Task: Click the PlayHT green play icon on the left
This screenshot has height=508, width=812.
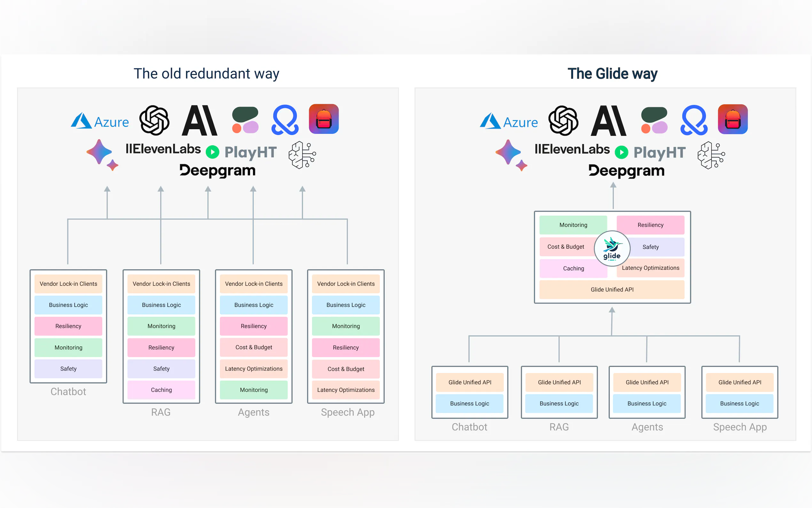Action: (212, 152)
